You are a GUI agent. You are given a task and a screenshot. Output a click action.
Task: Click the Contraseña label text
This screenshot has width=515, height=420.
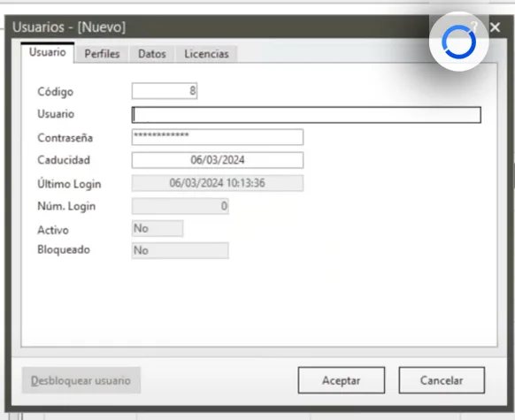65,138
